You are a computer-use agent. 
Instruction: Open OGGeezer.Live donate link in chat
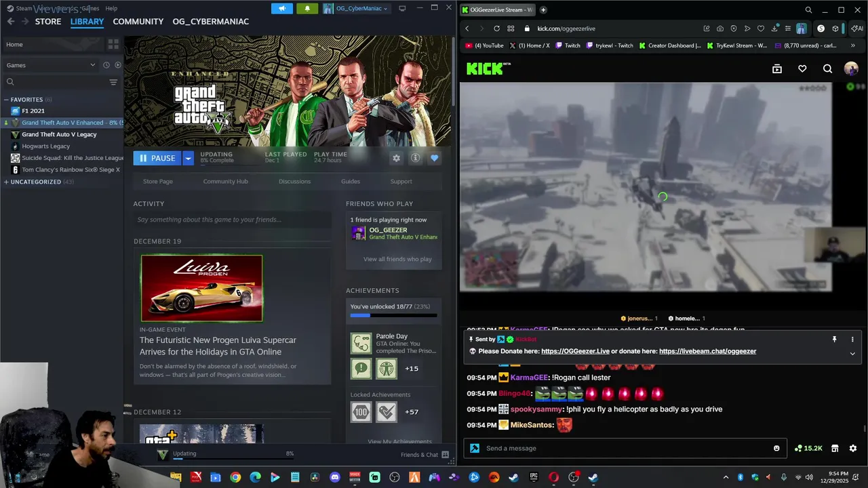pos(575,351)
